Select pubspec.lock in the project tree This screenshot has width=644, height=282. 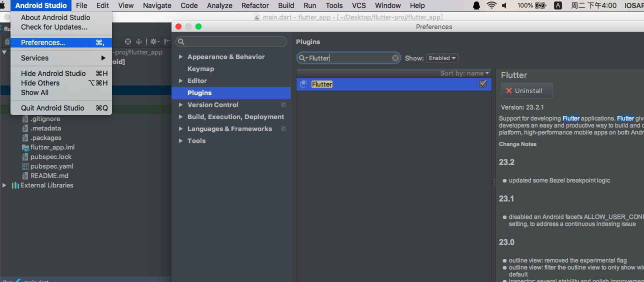click(x=51, y=157)
